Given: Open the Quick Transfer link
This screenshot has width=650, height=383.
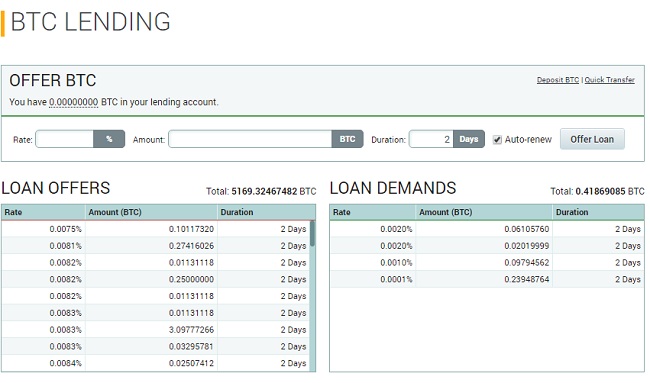Looking at the screenshot, I should (x=609, y=80).
